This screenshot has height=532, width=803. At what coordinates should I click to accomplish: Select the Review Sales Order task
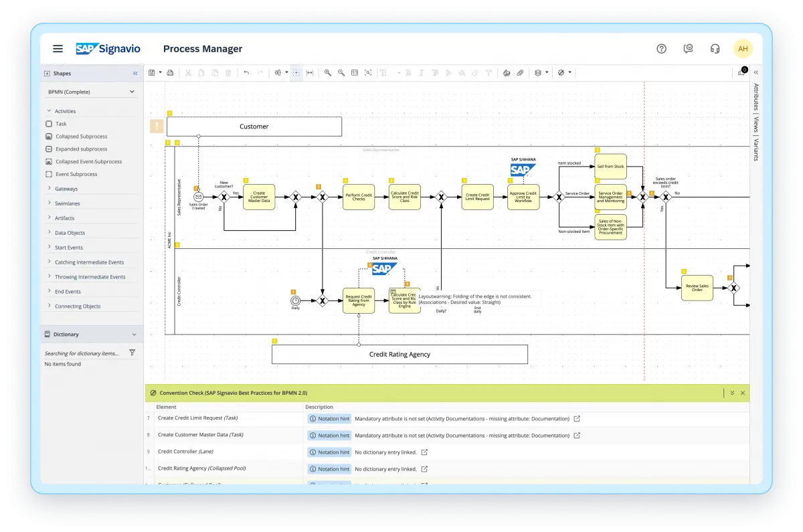[697, 288]
